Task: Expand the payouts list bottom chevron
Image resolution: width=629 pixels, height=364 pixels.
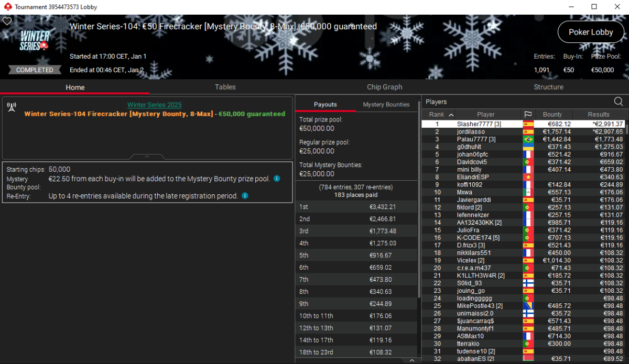Action: [x=412, y=360]
